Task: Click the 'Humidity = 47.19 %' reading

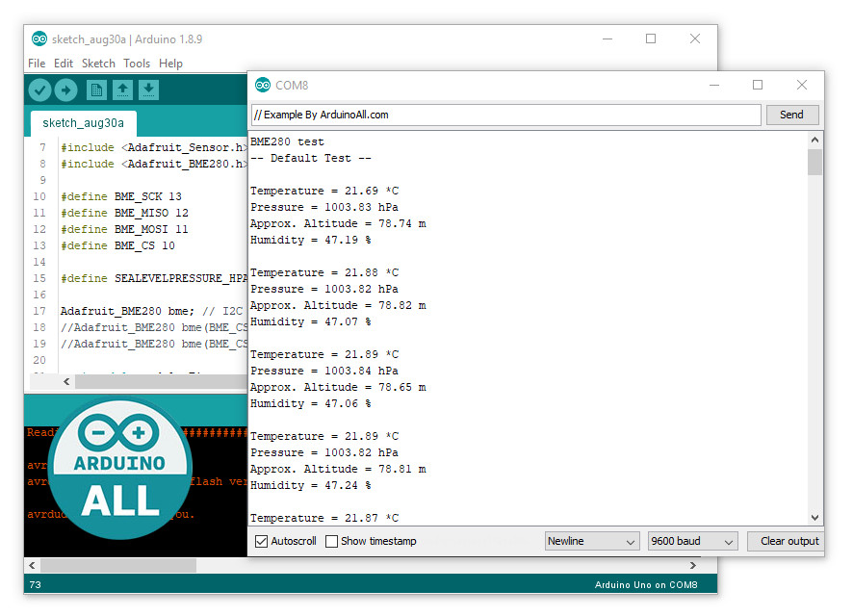Action: tap(311, 240)
